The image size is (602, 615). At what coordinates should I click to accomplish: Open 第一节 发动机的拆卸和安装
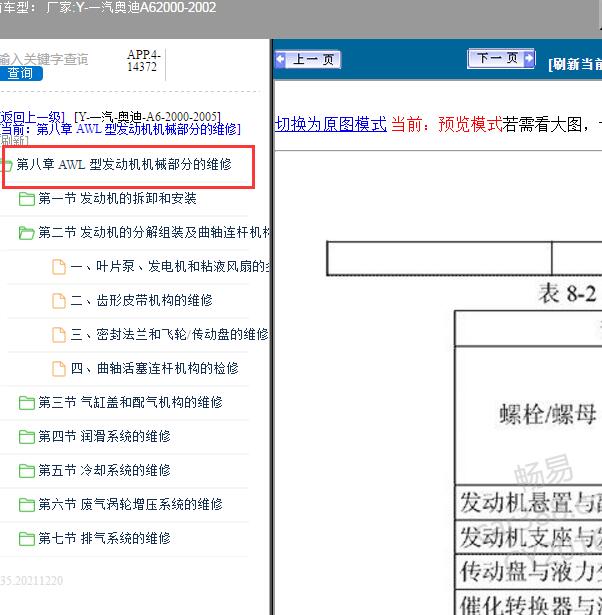[117, 198]
